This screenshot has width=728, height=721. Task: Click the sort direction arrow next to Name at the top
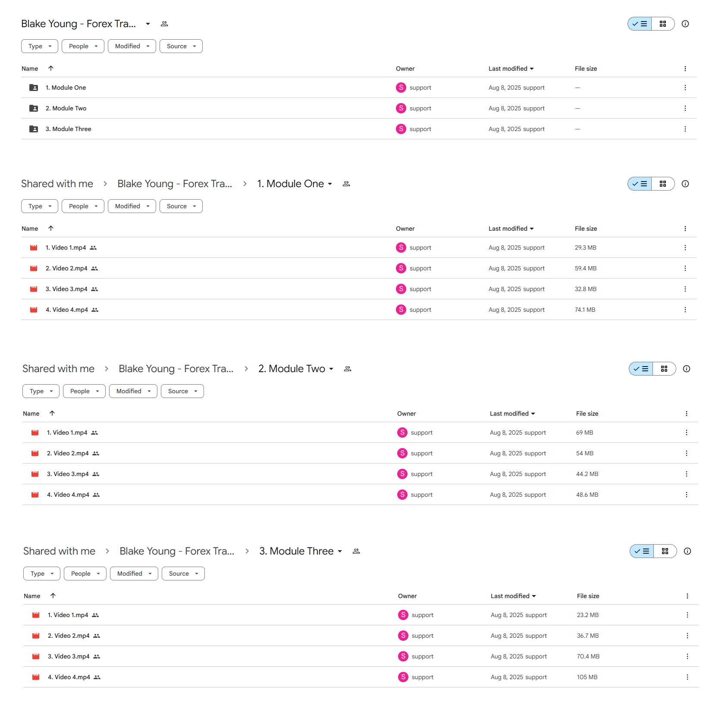(x=51, y=68)
